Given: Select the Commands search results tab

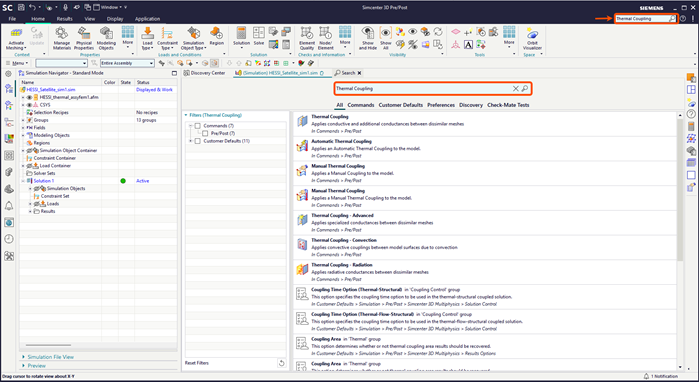Looking at the screenshot, I should [x=361, y=105].
